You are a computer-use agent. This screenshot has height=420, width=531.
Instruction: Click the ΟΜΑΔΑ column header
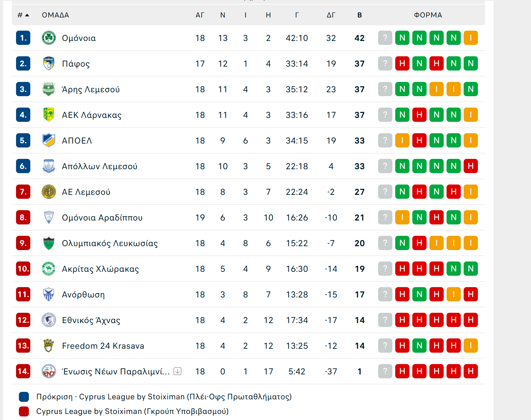[56, 15]
